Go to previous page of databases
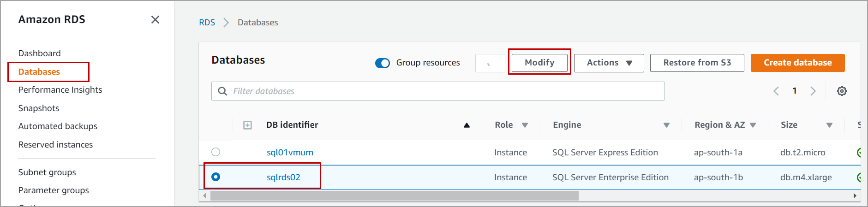The image size is (868, 207). (x=776, y=91)
